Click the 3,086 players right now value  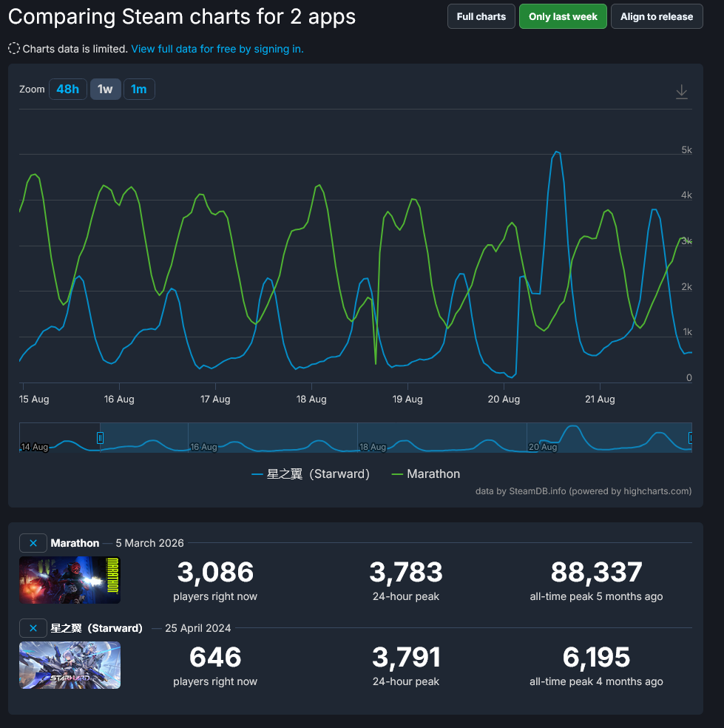point(215,572)
